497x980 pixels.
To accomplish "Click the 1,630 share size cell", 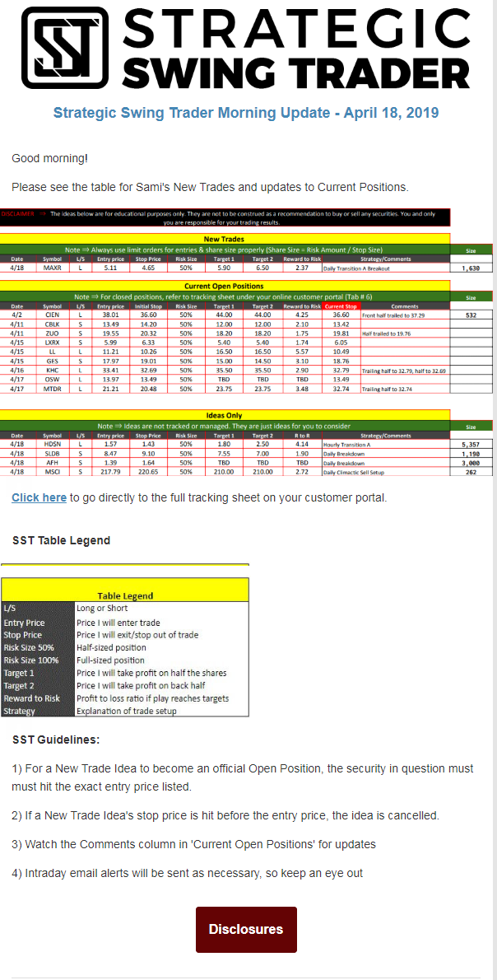I will [x=471, y=268].
